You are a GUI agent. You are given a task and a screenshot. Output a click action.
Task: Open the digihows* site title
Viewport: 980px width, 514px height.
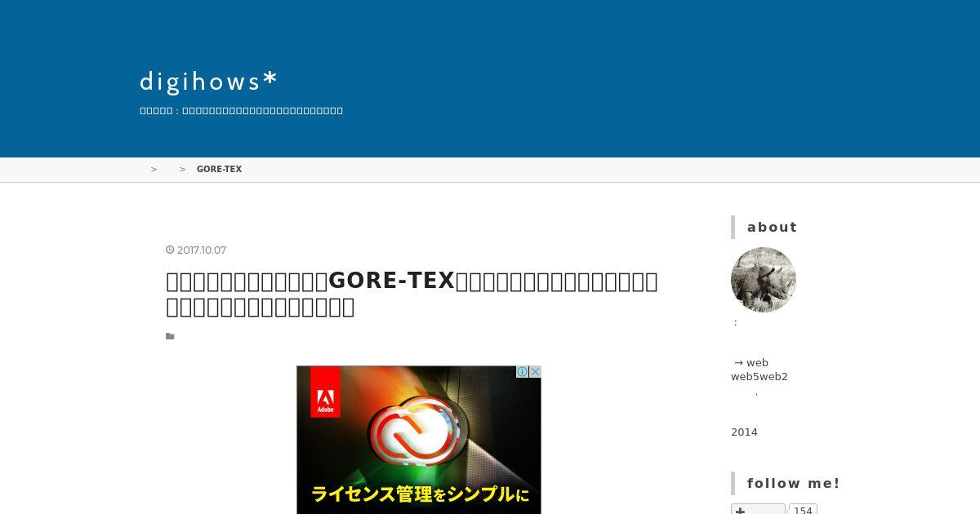point(209,82)
